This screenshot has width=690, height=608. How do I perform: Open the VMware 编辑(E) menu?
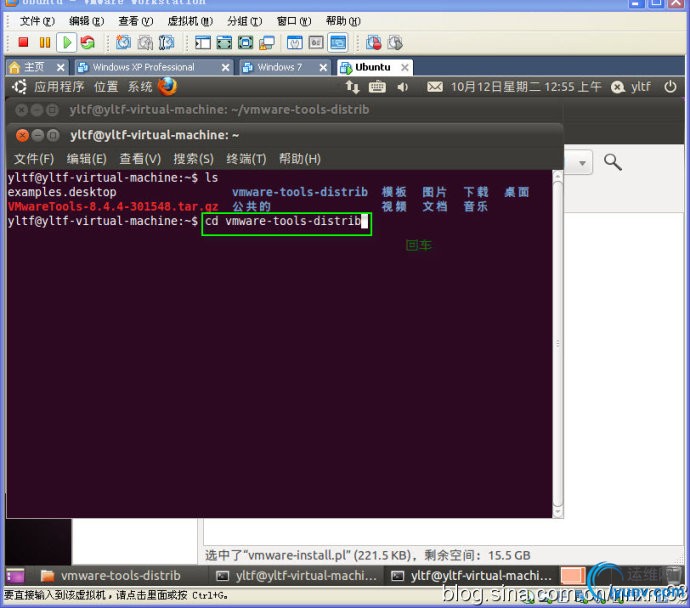pos(86,21)
